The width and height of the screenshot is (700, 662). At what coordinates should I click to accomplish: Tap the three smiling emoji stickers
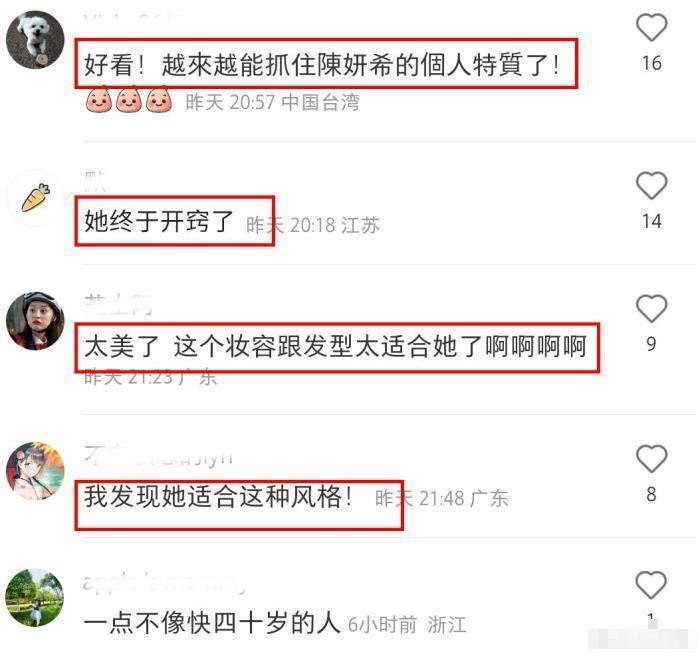pyautogui.click(x=129, y=100)
